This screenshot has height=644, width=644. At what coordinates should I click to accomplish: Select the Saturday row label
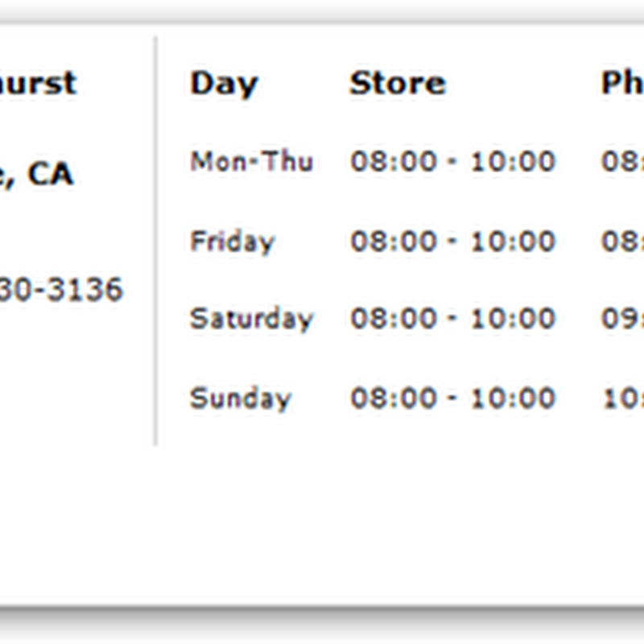coord(251,319)
